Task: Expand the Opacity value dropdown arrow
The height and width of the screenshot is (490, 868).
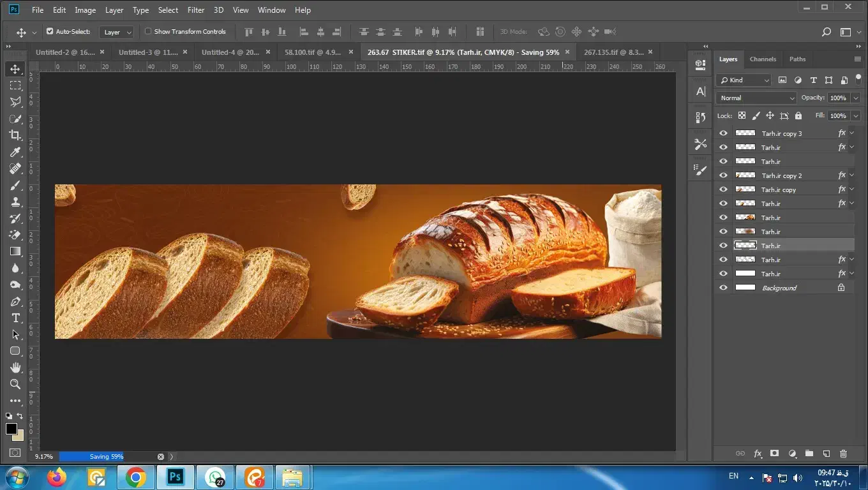Action: coord(855,98)
